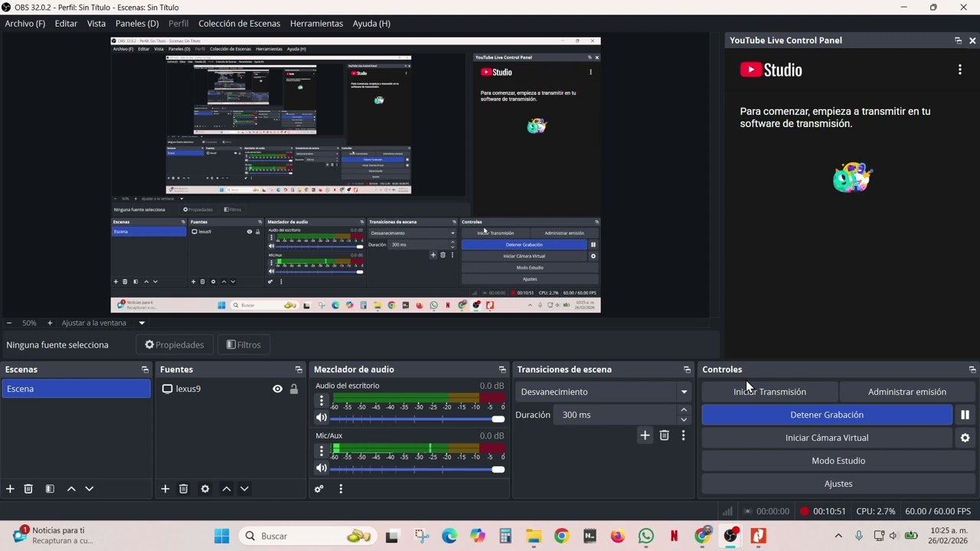
Task: Mute the Mic/Aux channel
Action: coord(322,468)
